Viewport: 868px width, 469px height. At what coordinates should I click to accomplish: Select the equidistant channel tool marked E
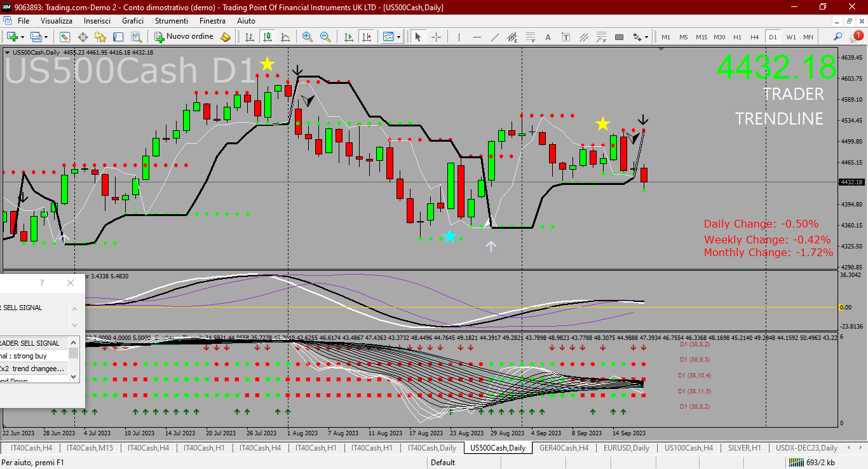tap(512, 37)
